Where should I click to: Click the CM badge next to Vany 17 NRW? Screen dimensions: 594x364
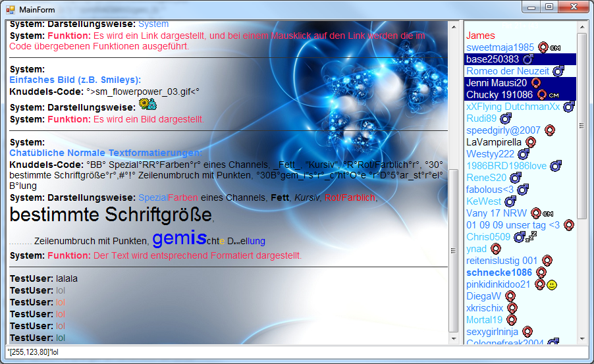click(x=547, y=213)
